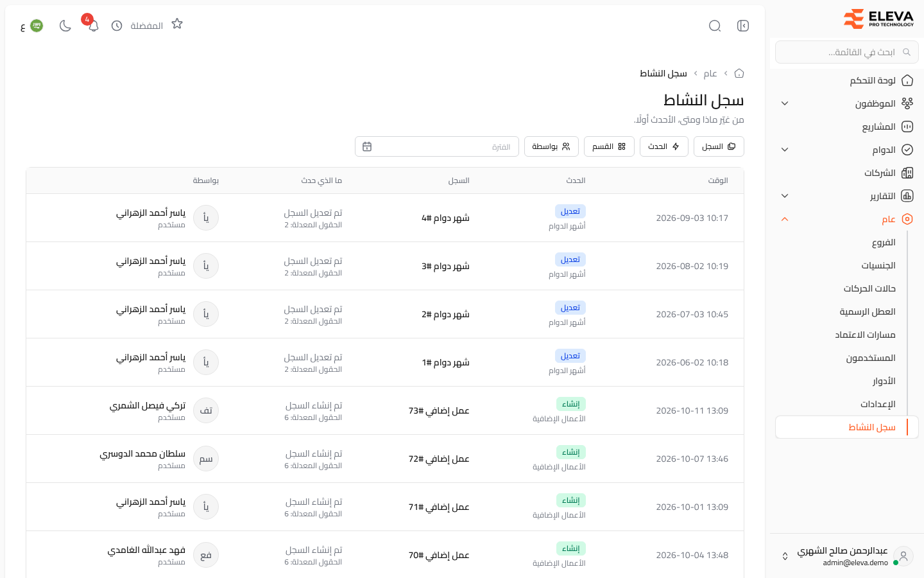Open the بواسطة filter dropdown
The width and height of the screenshot is (924, 578).
551,146
